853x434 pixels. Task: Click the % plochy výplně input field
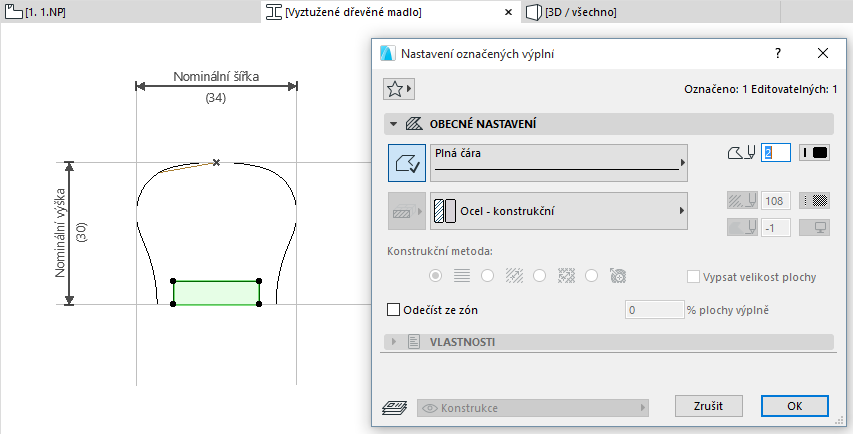(x=654, y=310)
